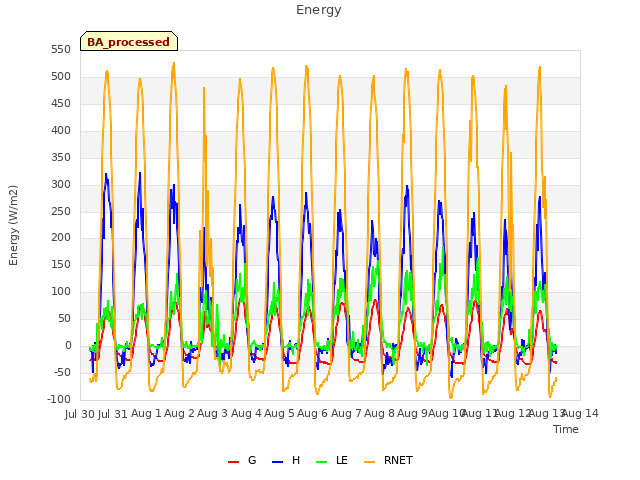Click the 200 y-axis tick label
Viewport: 640px width, 480px height.
61,238
